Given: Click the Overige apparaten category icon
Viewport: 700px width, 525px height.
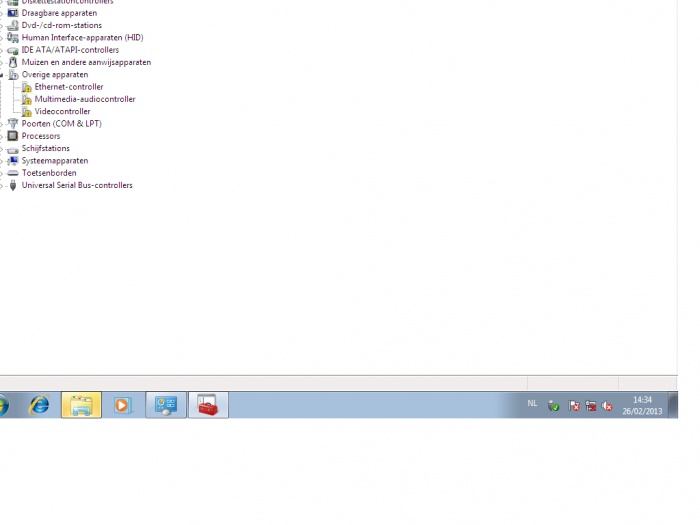Looking at the screenshot, I should pos(13,75).
